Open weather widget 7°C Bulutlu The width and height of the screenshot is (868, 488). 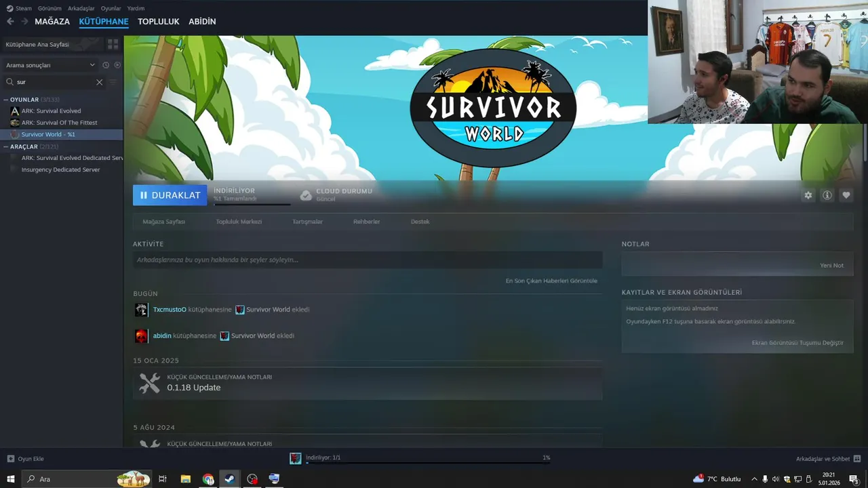[x=717, y=479]
